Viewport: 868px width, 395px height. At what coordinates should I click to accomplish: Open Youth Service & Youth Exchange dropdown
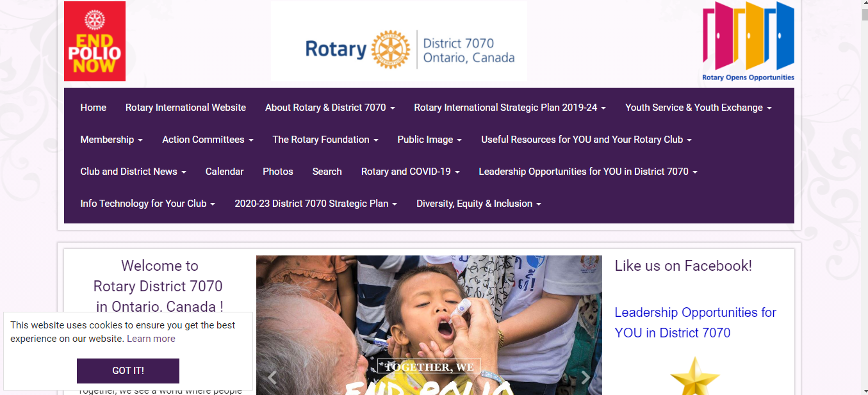tap(698, 108)
